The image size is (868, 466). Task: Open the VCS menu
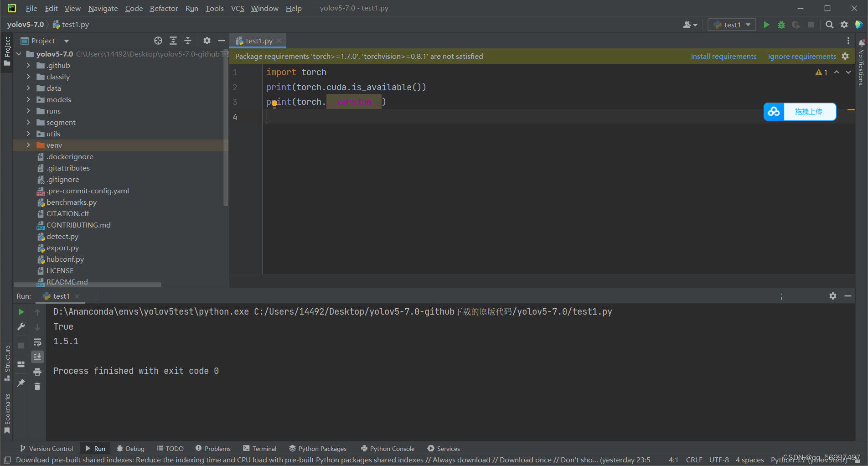coord(238,8)
